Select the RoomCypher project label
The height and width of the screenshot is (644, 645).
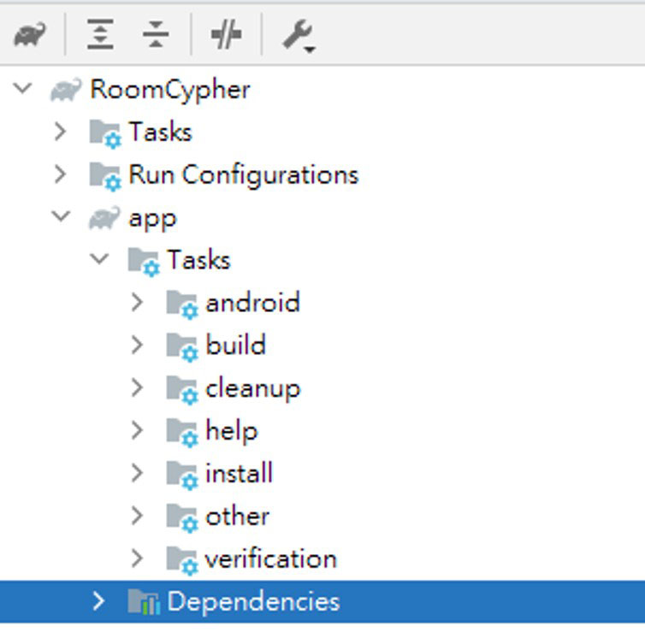(x=169, y=89)
